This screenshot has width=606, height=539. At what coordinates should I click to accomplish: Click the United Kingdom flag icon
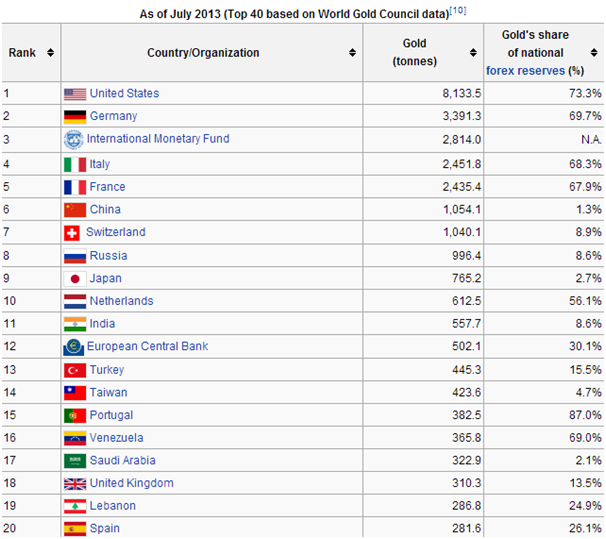pos(75,484)
